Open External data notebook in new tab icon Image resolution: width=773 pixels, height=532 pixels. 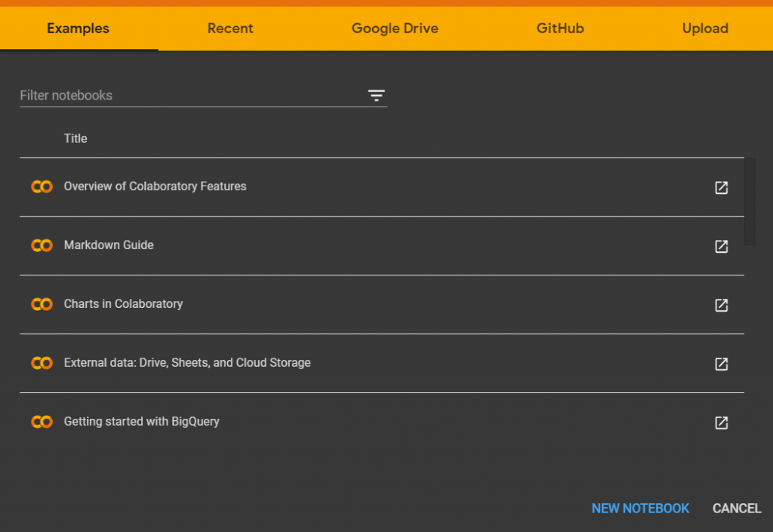point(721,364)
